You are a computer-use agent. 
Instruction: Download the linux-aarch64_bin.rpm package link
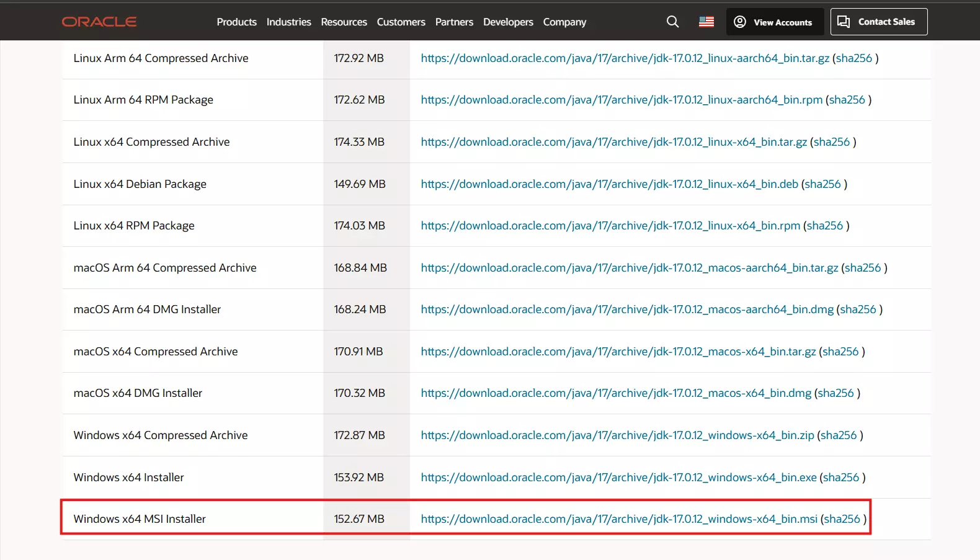point(621,100)
